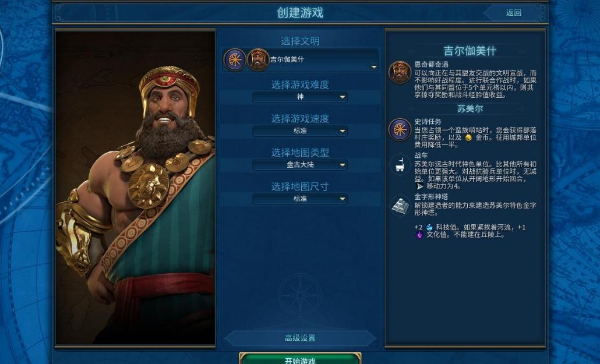Click the movement arrow icon before 移动力为4
This screenshot has width=600, height=364.
419,186
